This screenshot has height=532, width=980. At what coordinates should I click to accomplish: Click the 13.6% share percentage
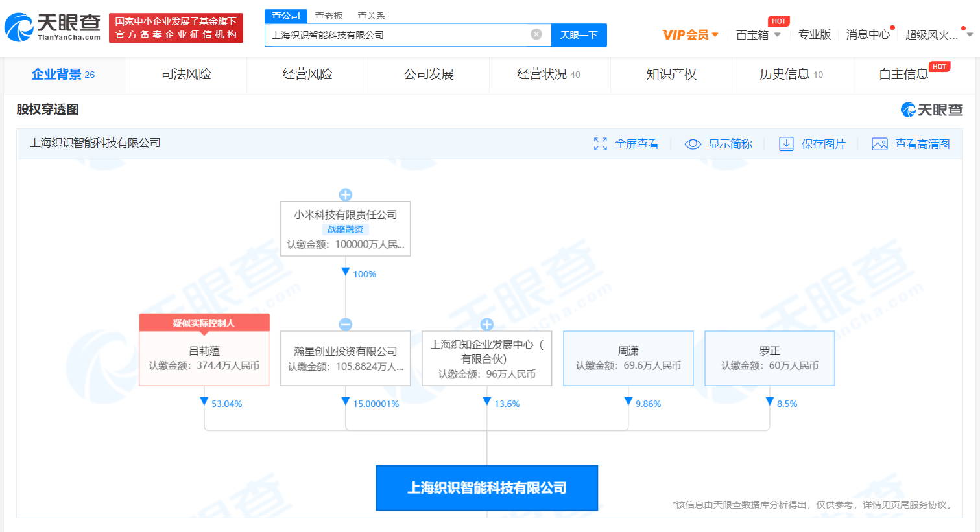tap(507, 404)
